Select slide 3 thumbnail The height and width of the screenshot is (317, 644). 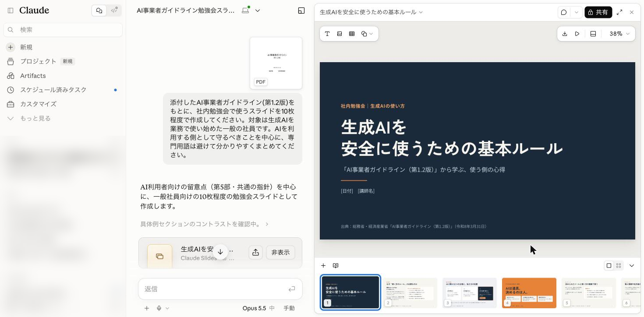click(470, 293)
